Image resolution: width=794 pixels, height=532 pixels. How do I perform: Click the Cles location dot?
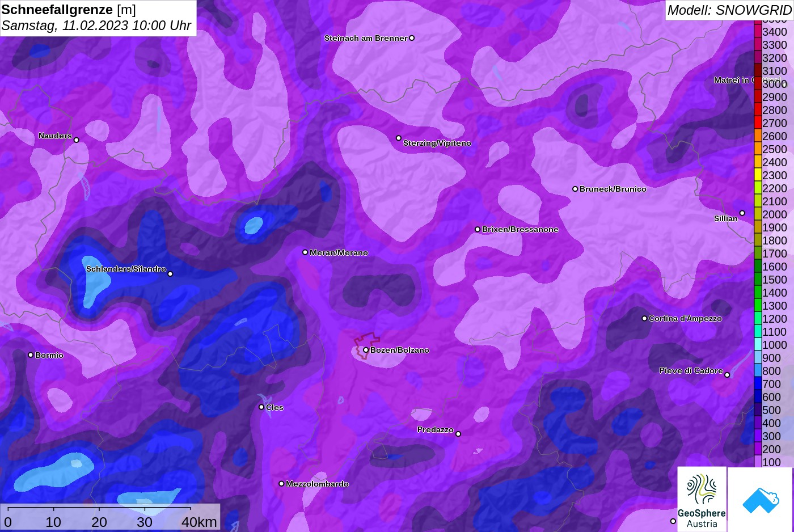click(261, 407)
